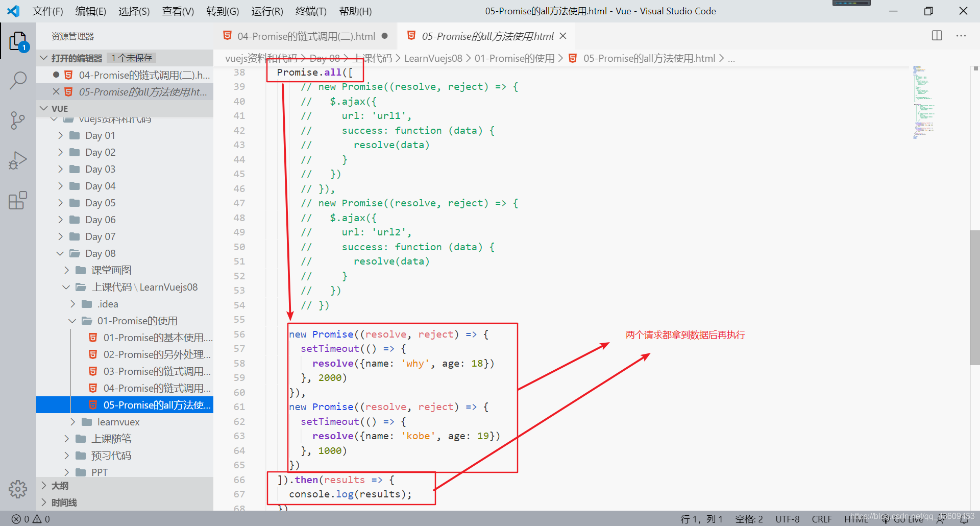Click the errors and warnings status indicator
980x526 pixels.
(x=31, y=519)
